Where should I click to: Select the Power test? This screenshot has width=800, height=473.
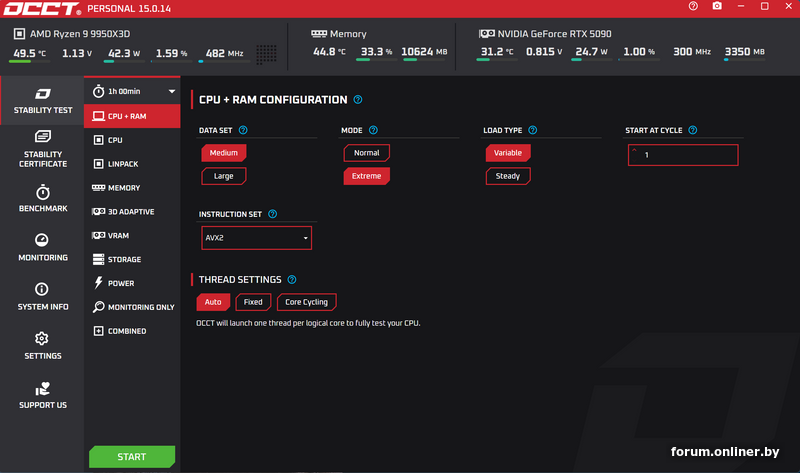132,283
